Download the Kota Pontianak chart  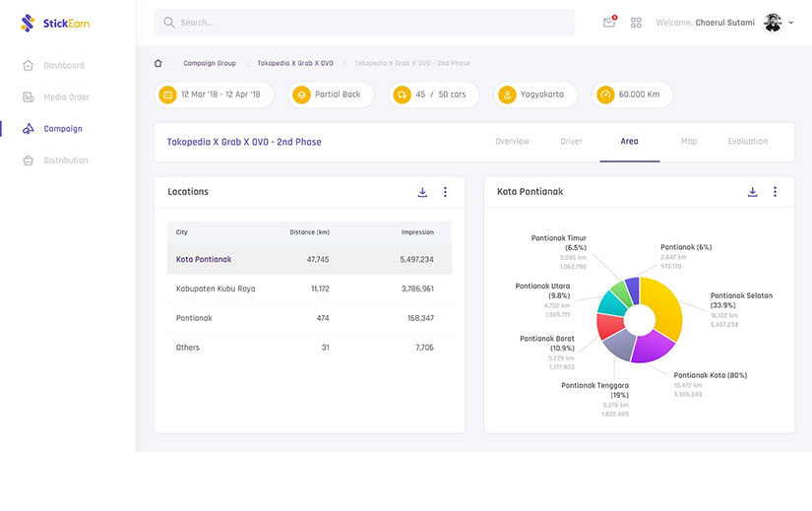click(752, 192)
